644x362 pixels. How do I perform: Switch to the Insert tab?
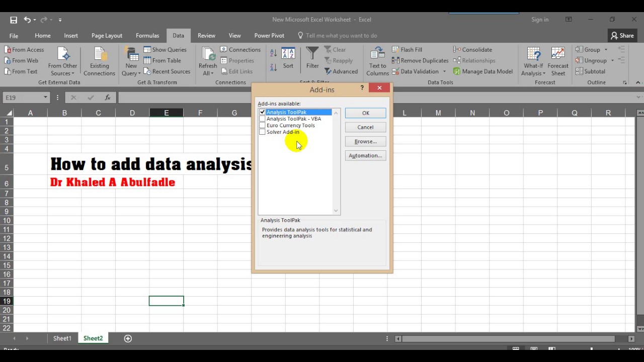point(71,36)
